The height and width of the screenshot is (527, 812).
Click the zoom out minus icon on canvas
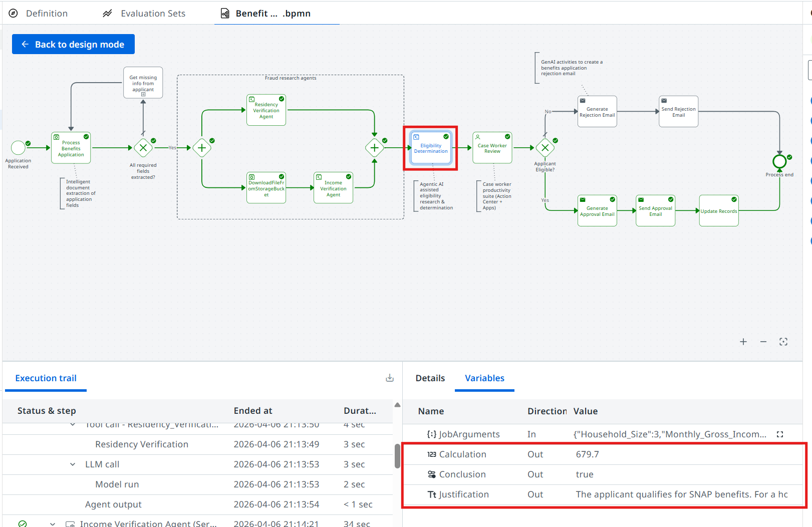click(x=763, y=342)
